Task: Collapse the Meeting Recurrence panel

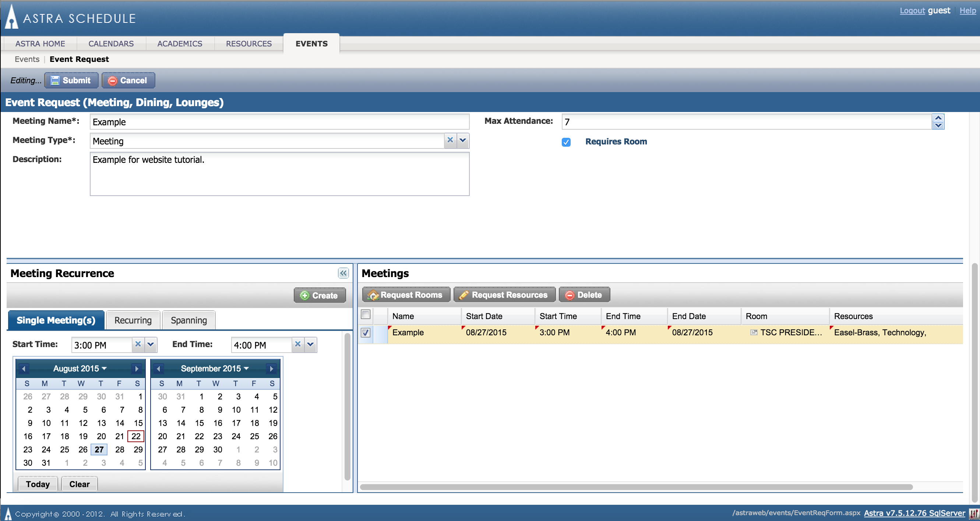Action: (343, 273)
